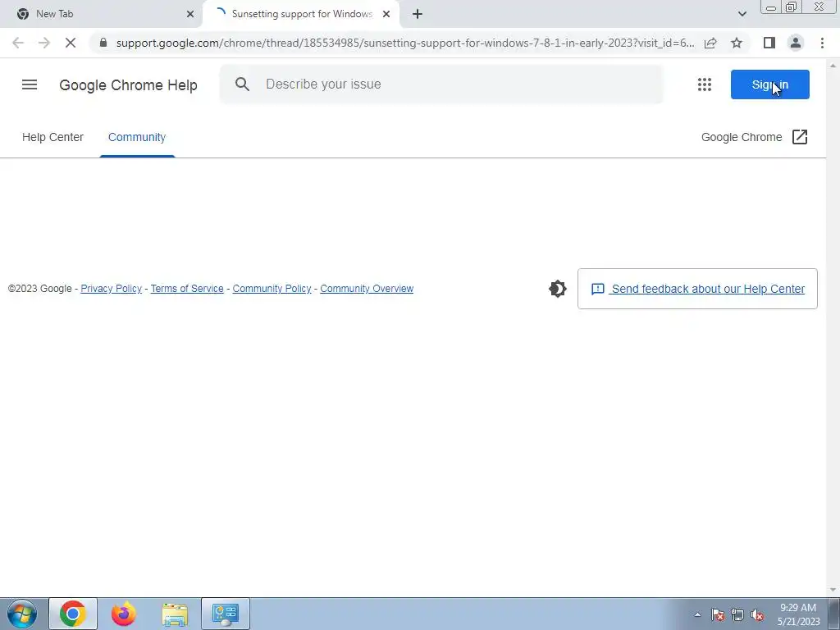
Task: Open Chrome three-dot menu
Action: click(x=822, y=43)
